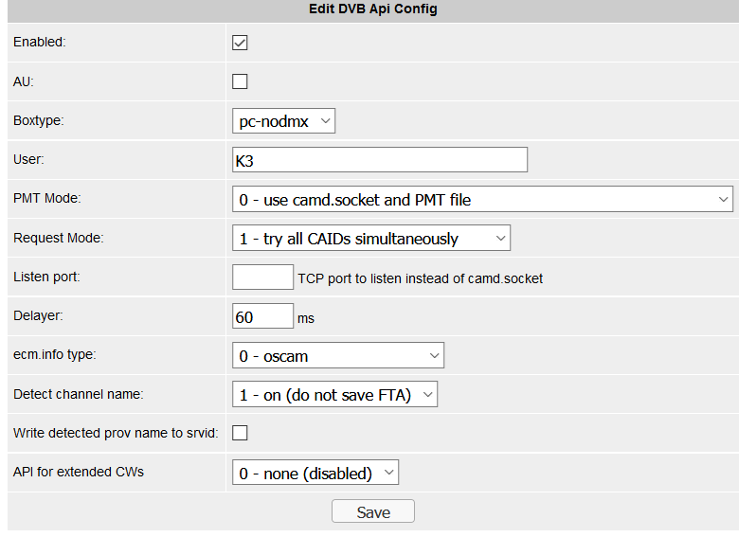Enable Write detected prov name to srvid
756x537 pixels.
(240, 433)
